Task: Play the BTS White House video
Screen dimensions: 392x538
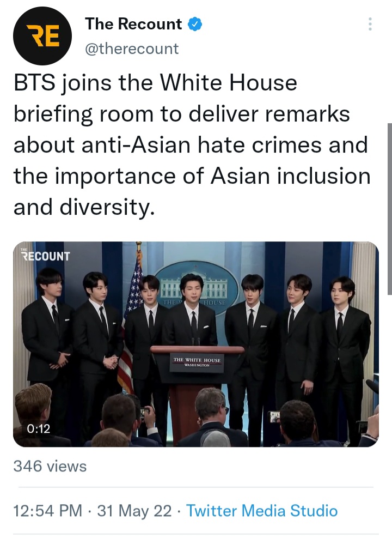Action: click(x=196, y=344)
